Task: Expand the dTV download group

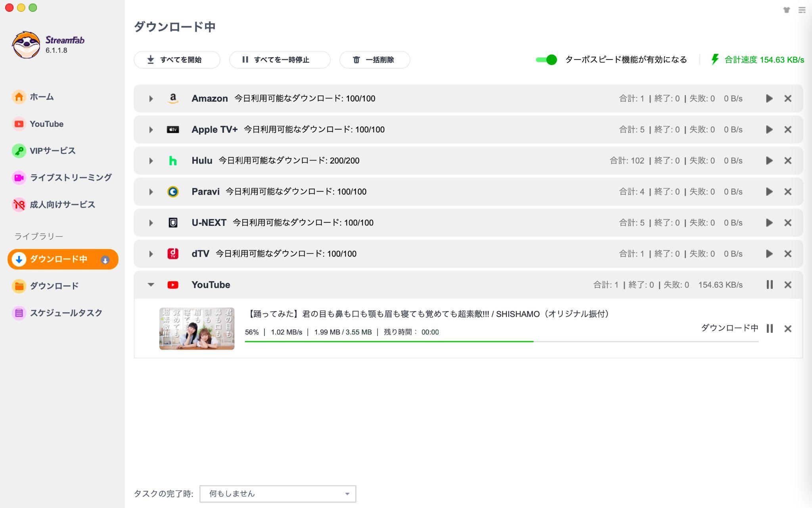Action: pyautogui.click(x=151, y=254)
